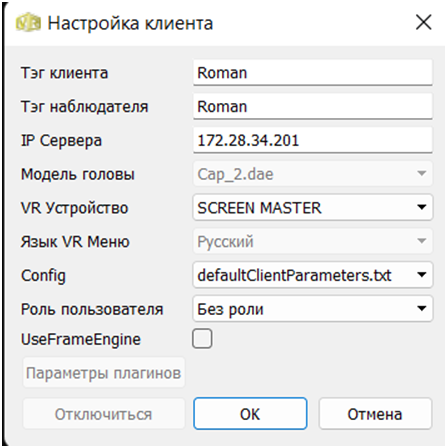Enable the UseFrameEngine checkbox

point(202,339)
